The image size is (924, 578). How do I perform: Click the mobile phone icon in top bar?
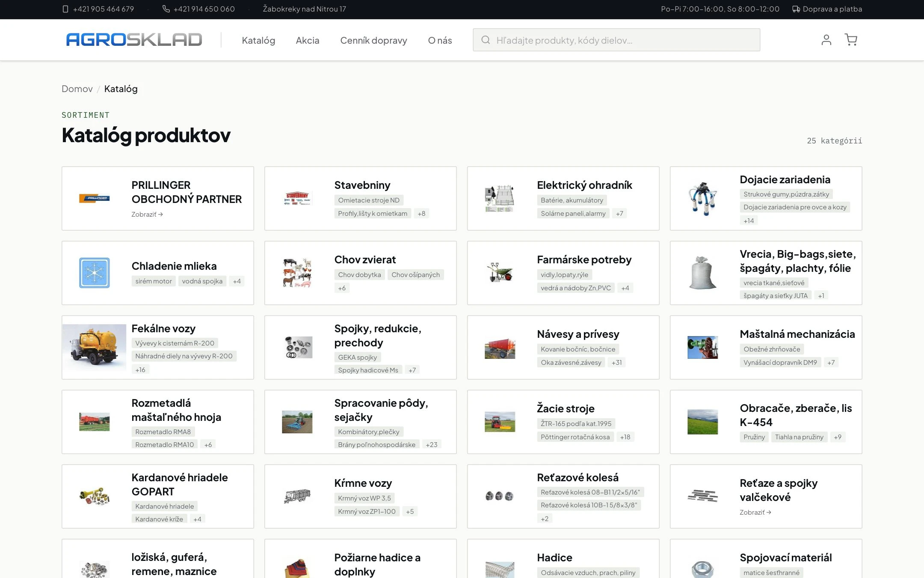pos(65,9)
